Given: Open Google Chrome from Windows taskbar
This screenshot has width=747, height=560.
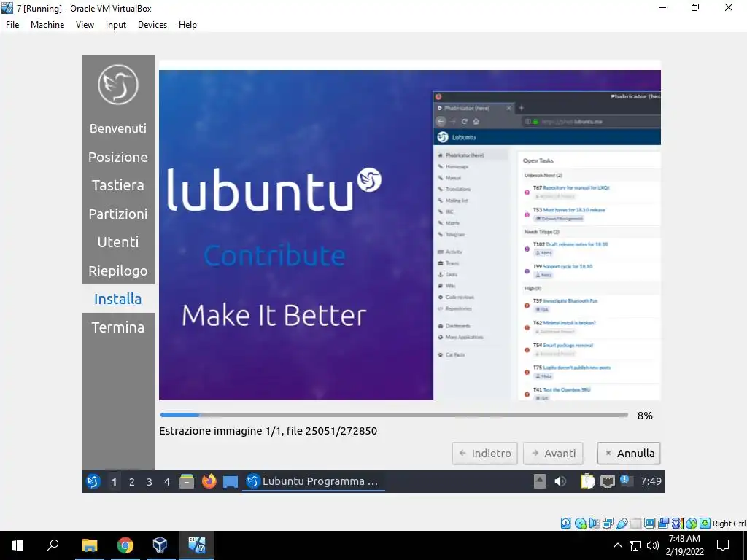Looking at the screenshot, I should pyautogui.click(x=125, y=545).
